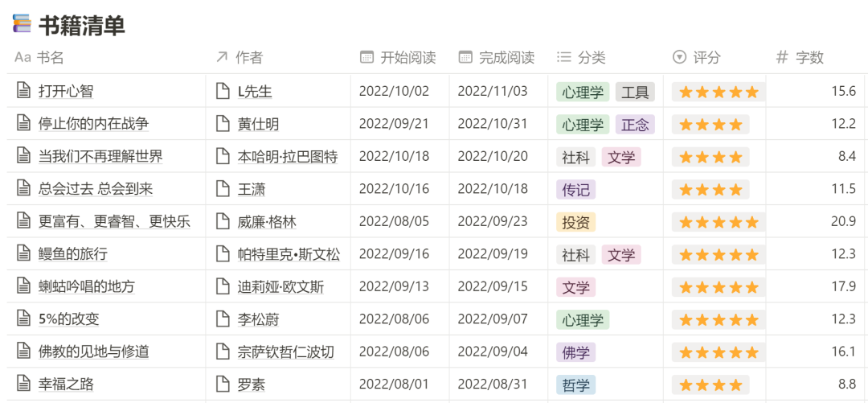Click start date 2022/09/13
This screenshot has width=868, height=403.
394,287
